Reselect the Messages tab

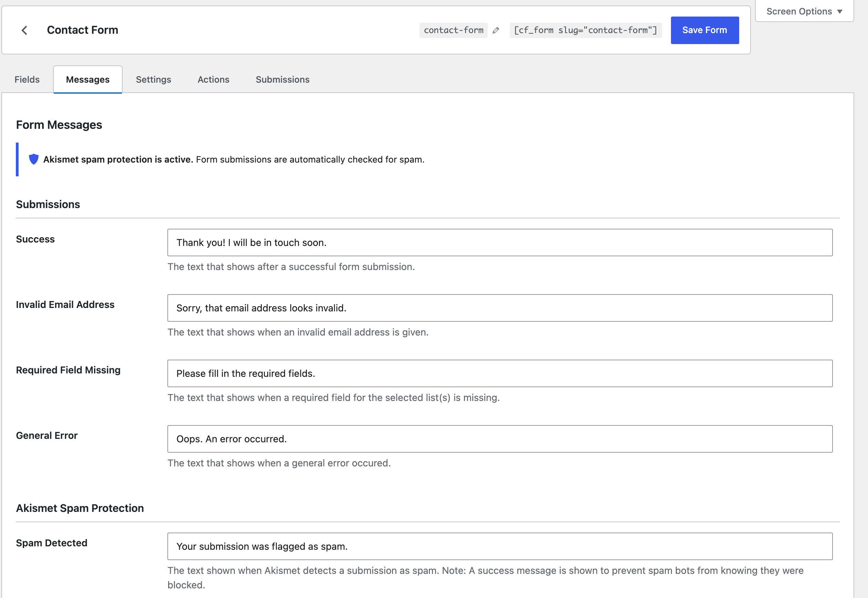tap(87, 79)
